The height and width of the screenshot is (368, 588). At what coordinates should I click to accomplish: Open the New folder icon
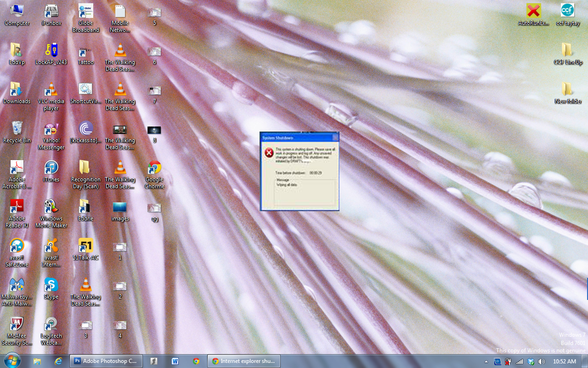click(x=568, y=93)
